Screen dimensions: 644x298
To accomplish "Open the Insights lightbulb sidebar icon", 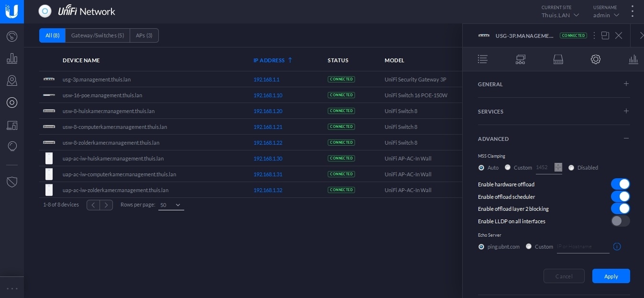I will click(x=12, y=147).
